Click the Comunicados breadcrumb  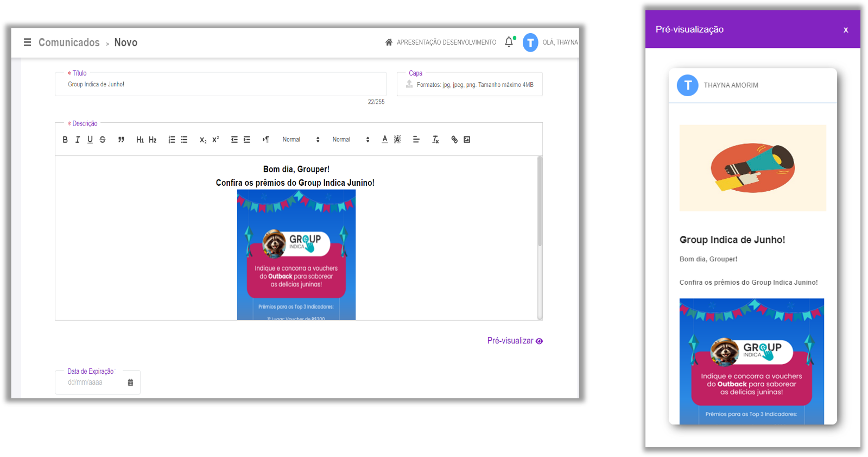69,42
